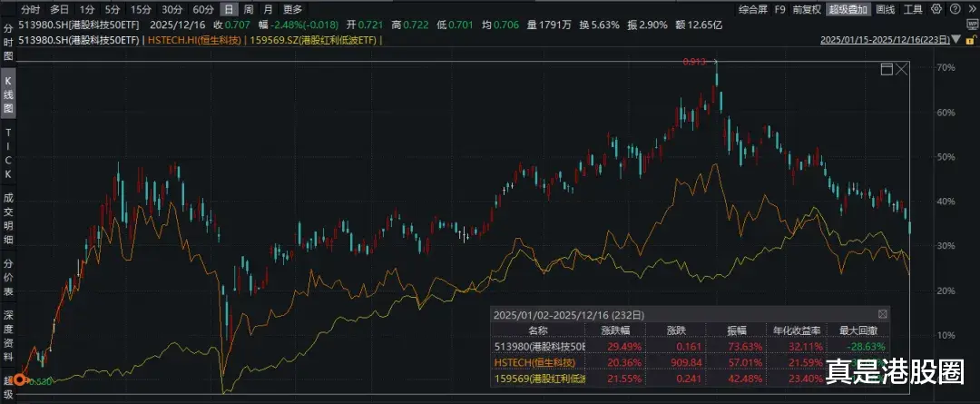This screenshot has height=404, width=980.
Task: Open the 更多 more periods menu
Action: point(292,9)
